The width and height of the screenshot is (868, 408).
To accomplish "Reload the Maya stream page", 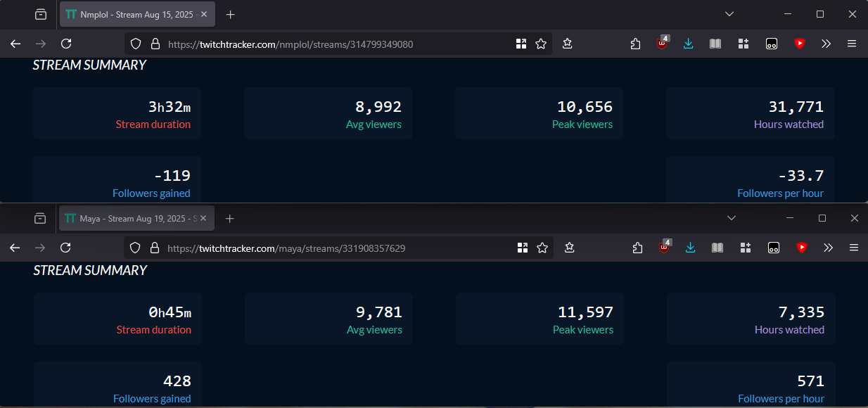I will pos(65,248).
